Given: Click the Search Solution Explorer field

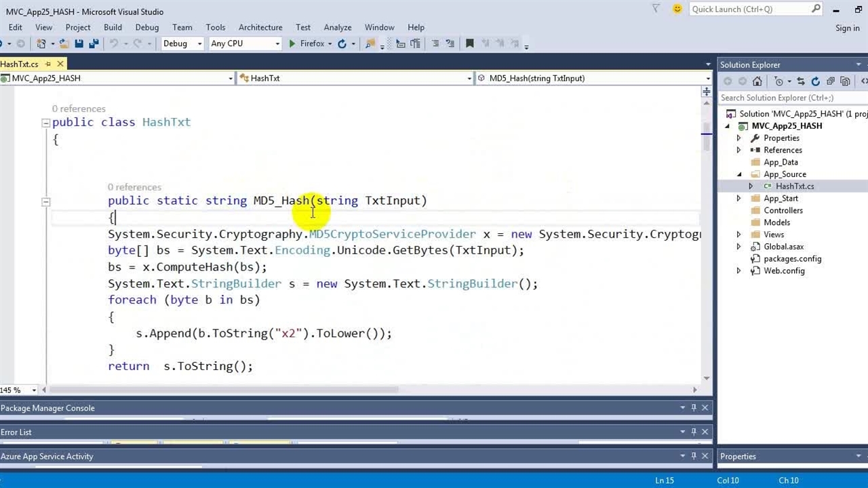Looking at the screenshot, I should (787, 98).
